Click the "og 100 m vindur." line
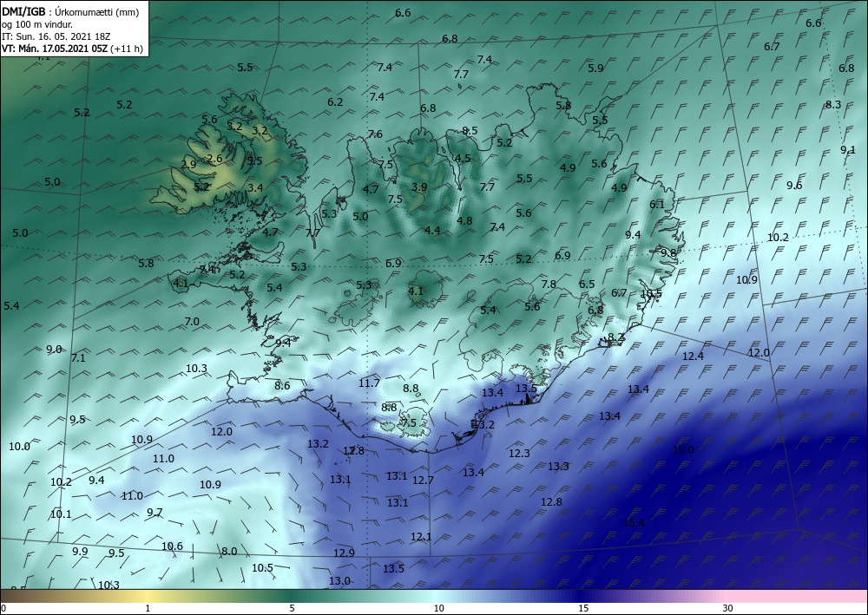 click(36, 24)
